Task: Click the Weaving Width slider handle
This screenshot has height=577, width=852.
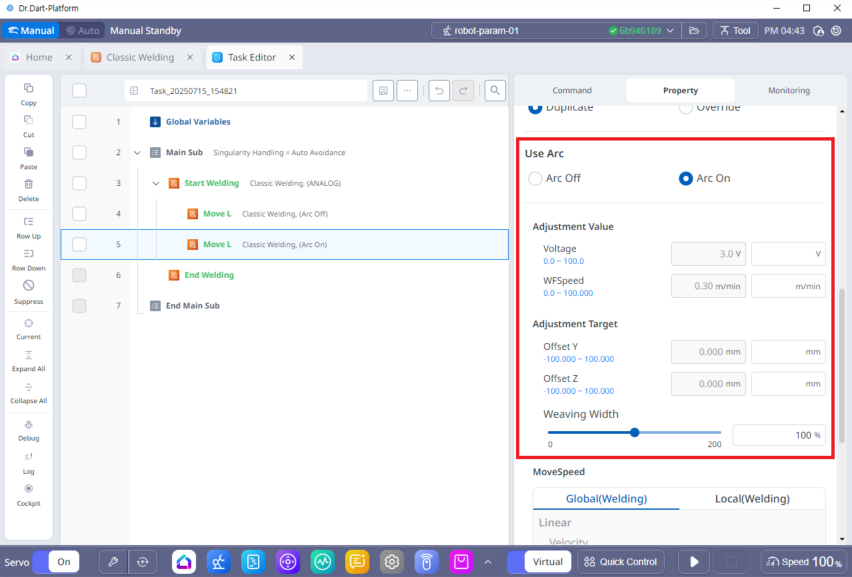Action: pyautogui.click(x=635, y=433)
